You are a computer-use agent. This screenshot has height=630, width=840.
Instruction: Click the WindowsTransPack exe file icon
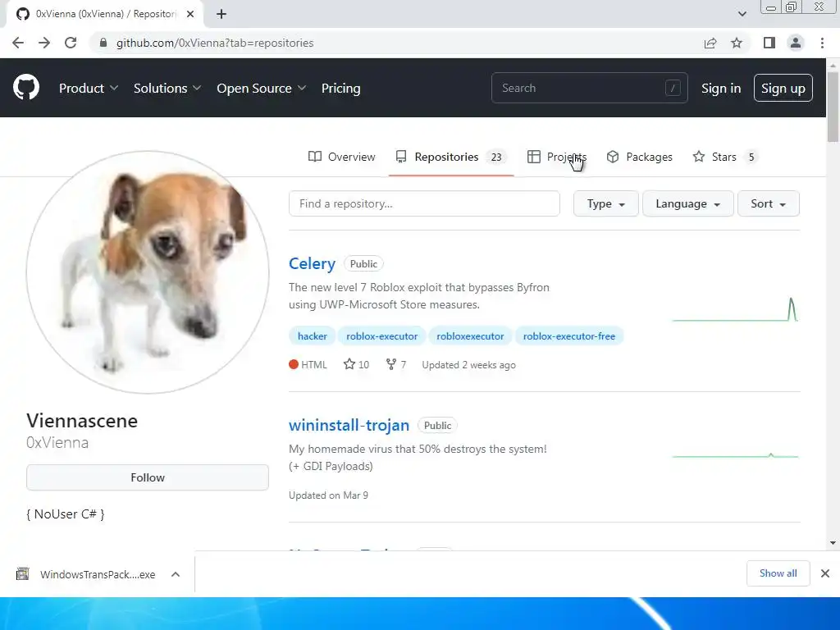pyautogui.click(x=22, y=573)
